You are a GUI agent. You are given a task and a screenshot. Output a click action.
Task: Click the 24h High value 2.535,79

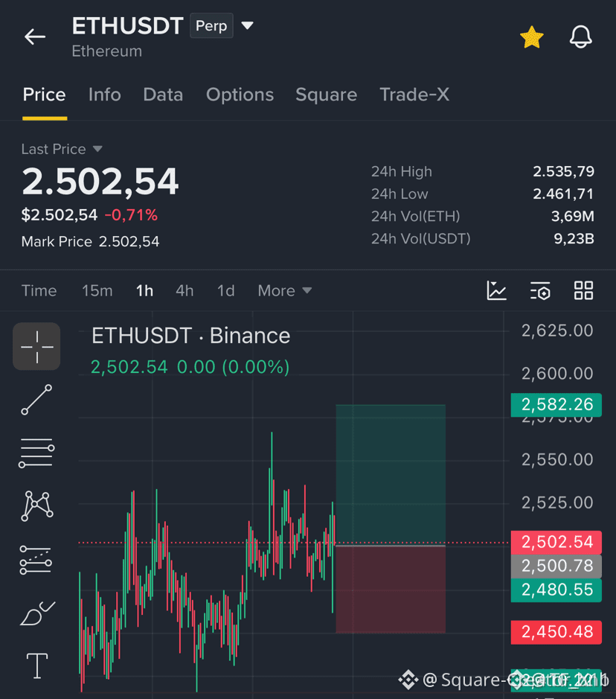[563, 172]
